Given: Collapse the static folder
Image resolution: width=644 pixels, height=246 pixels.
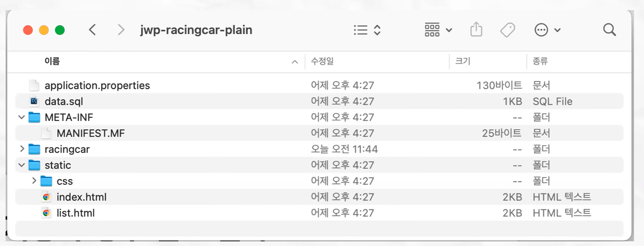Looking at the screenshot, I should click(x=22, y=165).
